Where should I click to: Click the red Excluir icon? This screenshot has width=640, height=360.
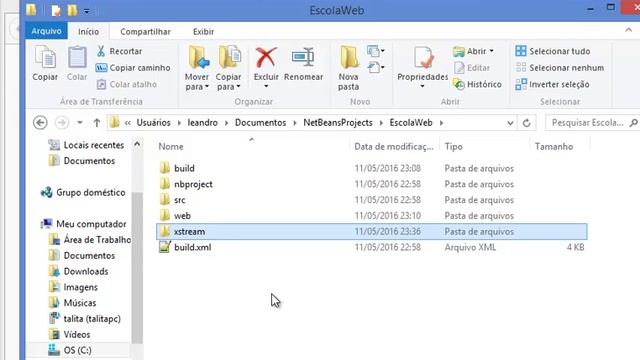[x=266, y=57]
